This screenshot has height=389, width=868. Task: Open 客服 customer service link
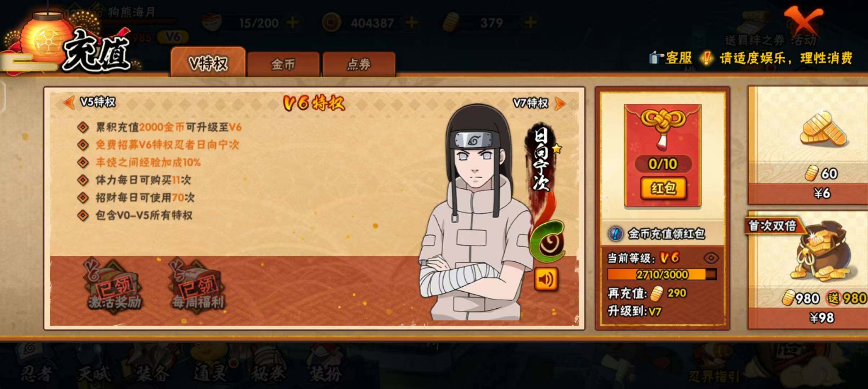671,58
